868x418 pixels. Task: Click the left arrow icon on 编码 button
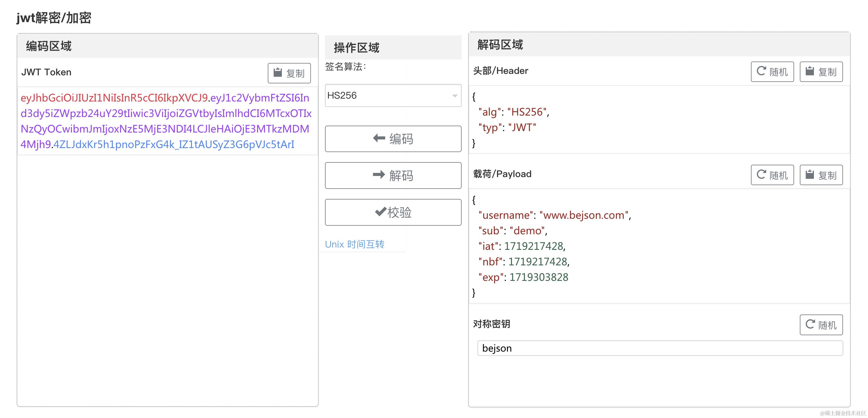[379, 138]
